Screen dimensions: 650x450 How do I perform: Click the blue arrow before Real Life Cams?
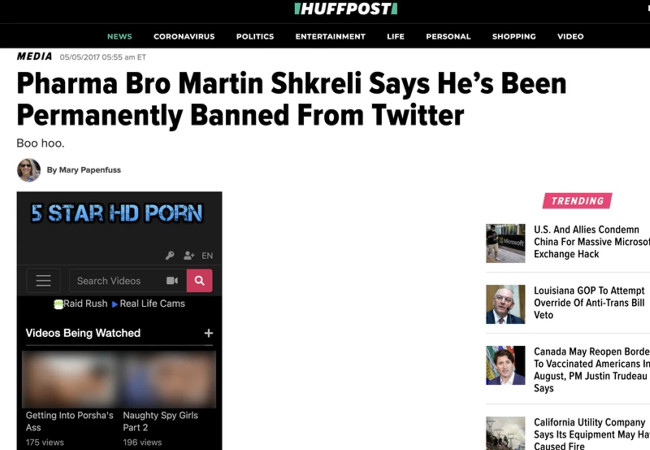coord(115,304)
